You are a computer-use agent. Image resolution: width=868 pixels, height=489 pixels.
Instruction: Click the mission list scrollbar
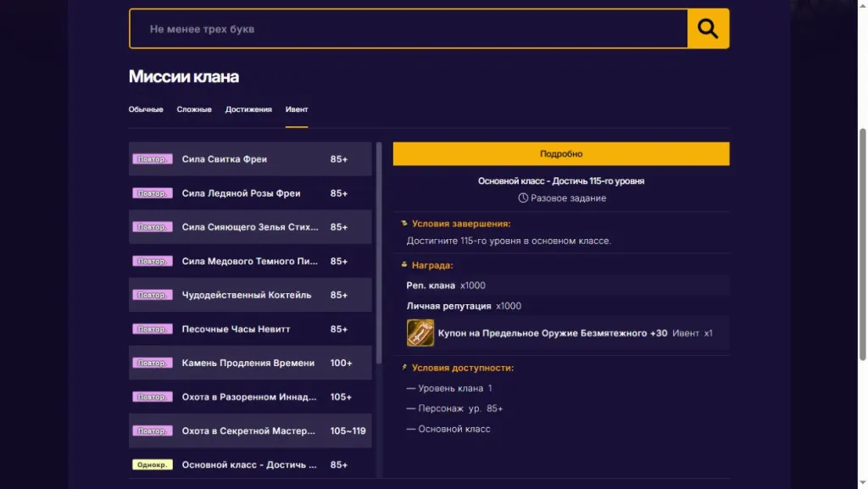[x=379, y=253]
